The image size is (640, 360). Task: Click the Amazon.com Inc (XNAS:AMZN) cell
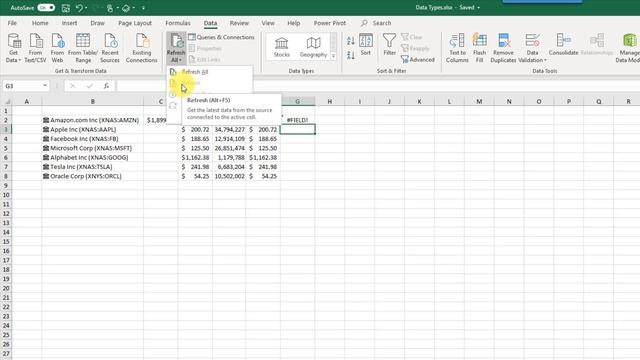[x=93, y=120]
